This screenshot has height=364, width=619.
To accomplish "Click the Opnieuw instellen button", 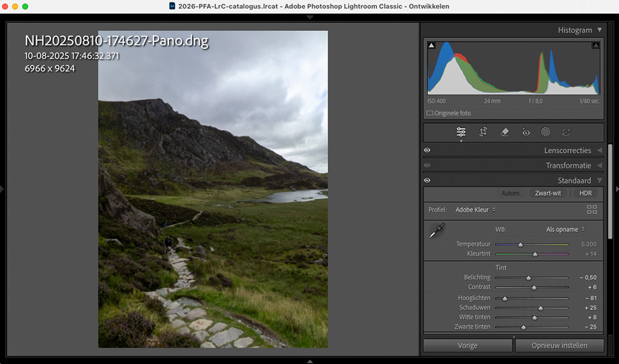I will click(560, 345).
